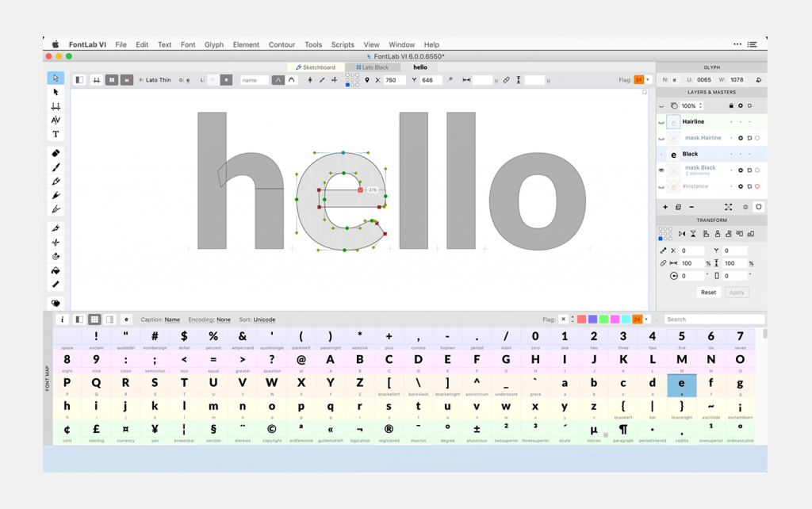Click the location pin icon in property bar

point(367,80)
